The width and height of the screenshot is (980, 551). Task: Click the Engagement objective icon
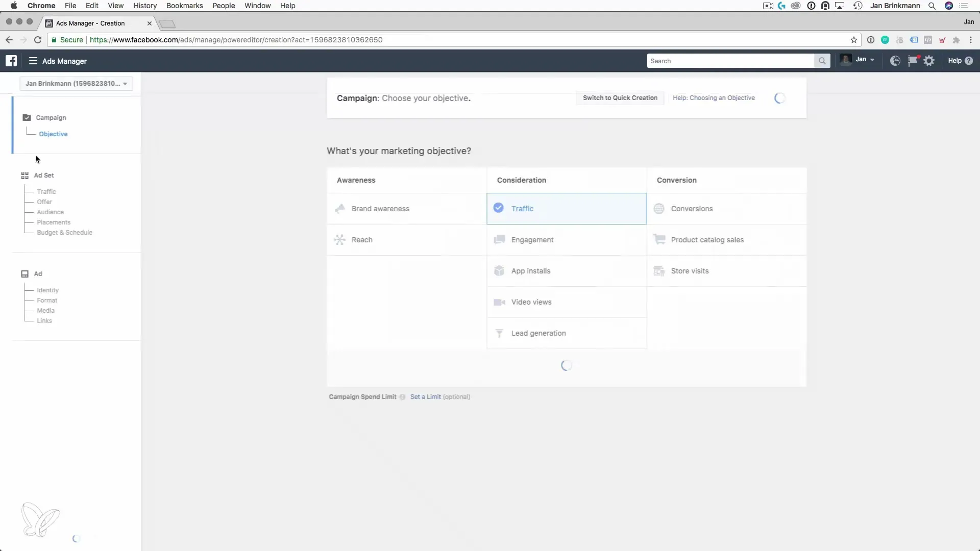point(500,240)
